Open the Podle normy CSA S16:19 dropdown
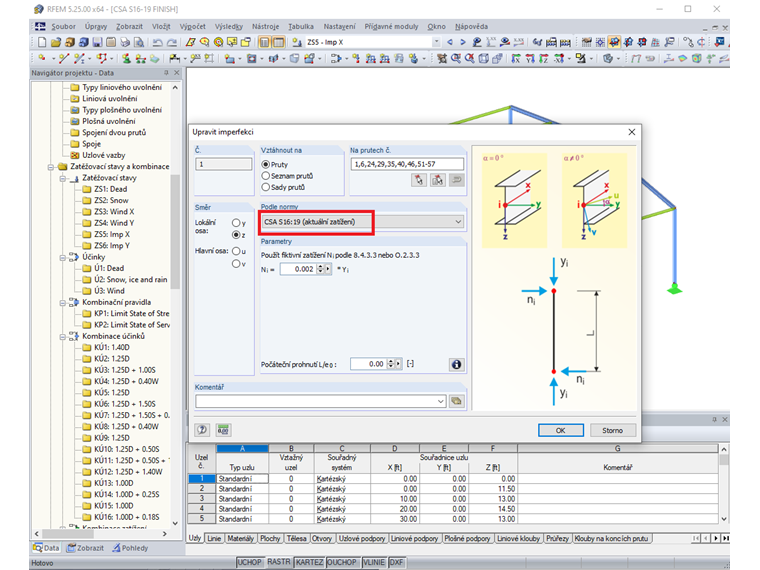760x570 pixels. [x=458, y=222]
